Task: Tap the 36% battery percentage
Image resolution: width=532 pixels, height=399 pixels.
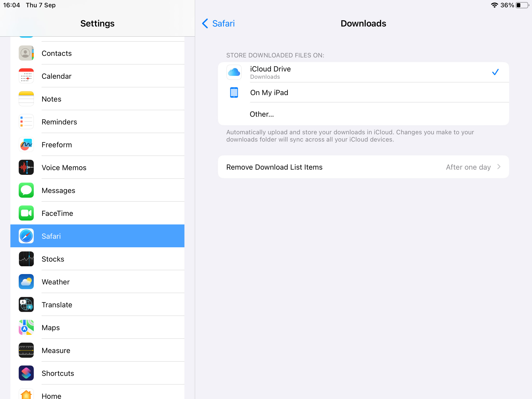Action: click(507, 5)
